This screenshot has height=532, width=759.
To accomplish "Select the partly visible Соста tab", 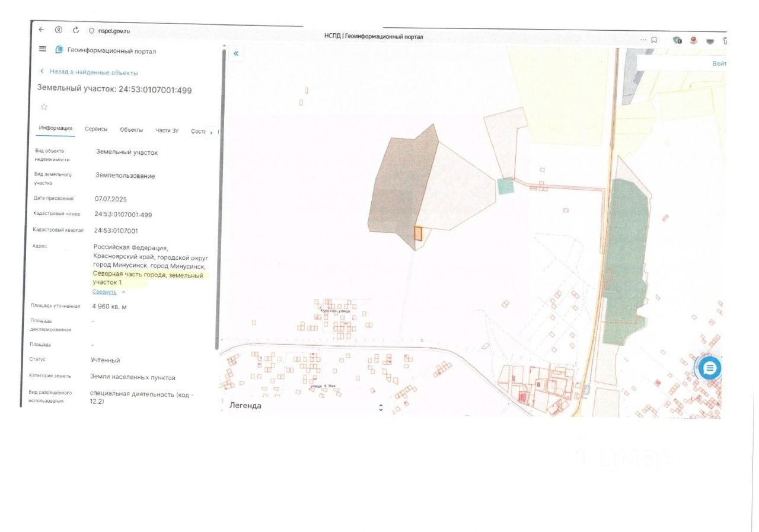I will pyautogui.click(x=198, y=131).
